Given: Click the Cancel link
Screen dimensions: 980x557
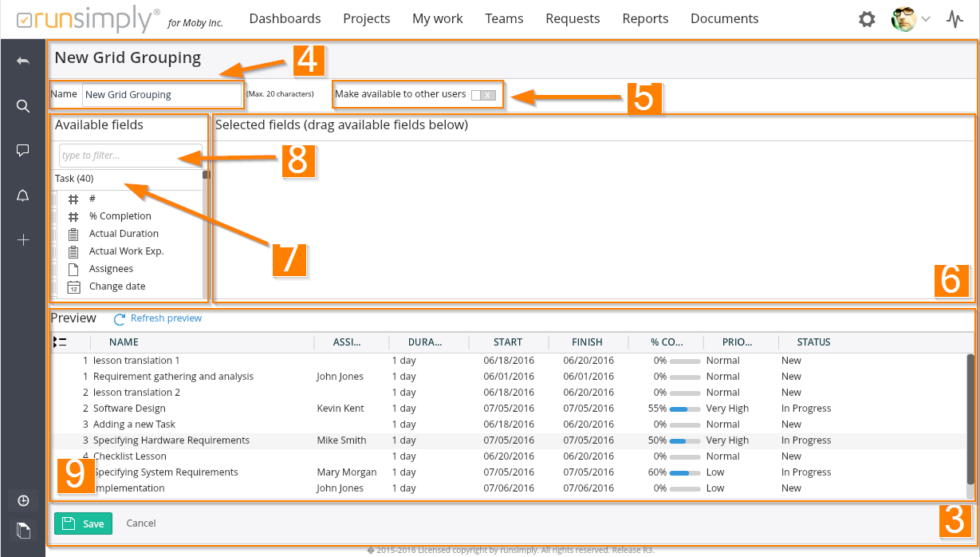Looking at the screenshot, I should [141, 523].
